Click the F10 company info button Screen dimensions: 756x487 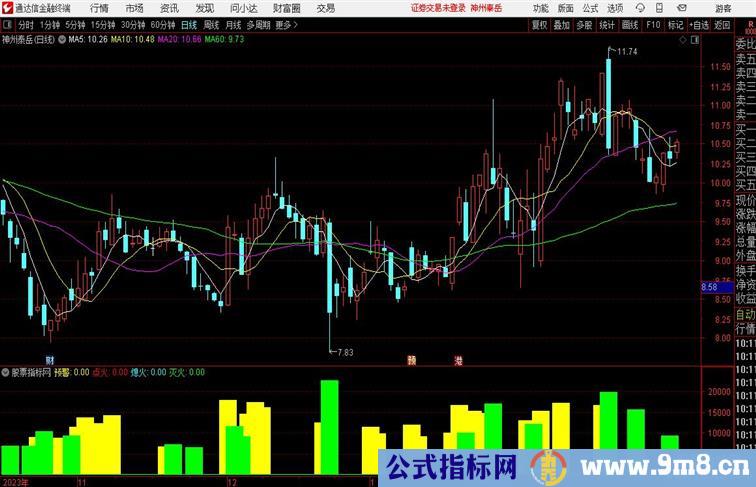(x=652, y=25)
